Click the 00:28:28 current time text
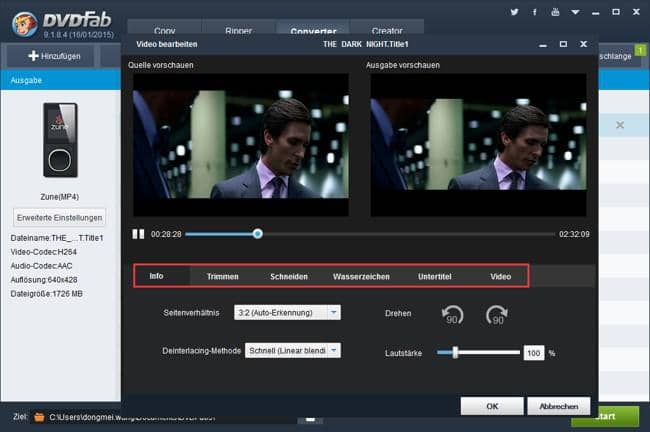Viewport: 650px width, 432px height. (166, 234)
